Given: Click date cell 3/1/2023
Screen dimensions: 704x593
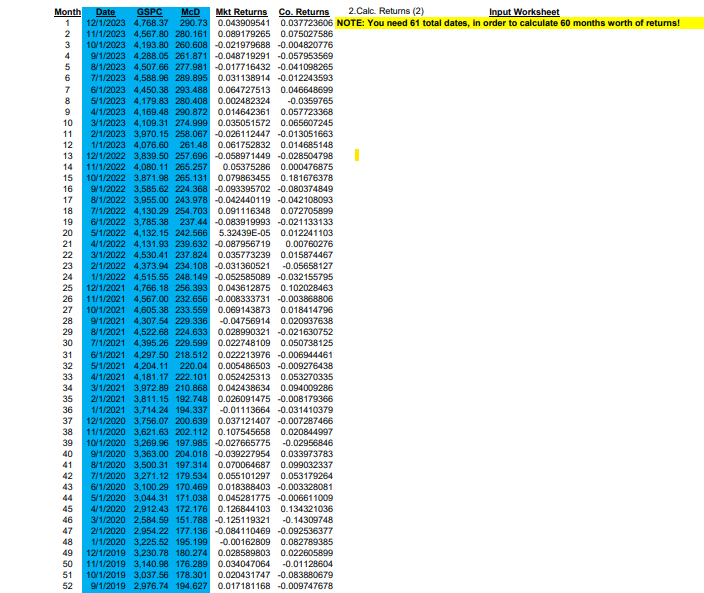Looking at the screenshot, I should point(108,123).
